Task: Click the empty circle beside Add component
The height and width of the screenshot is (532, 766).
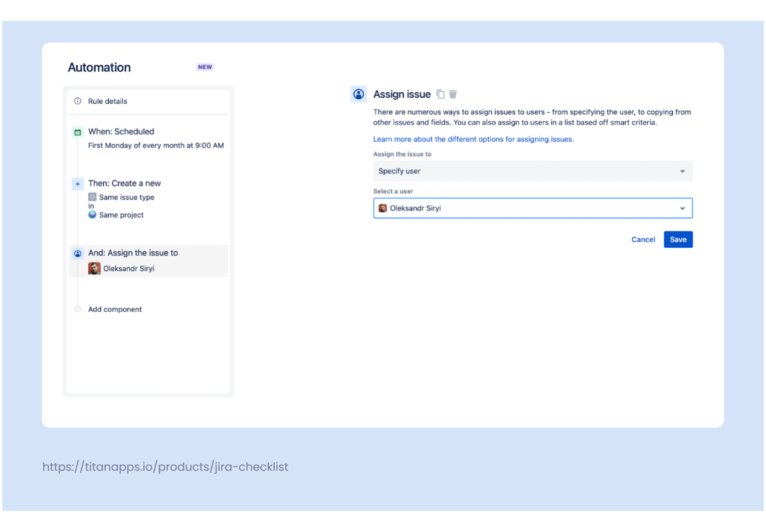Action: [78, 309]
